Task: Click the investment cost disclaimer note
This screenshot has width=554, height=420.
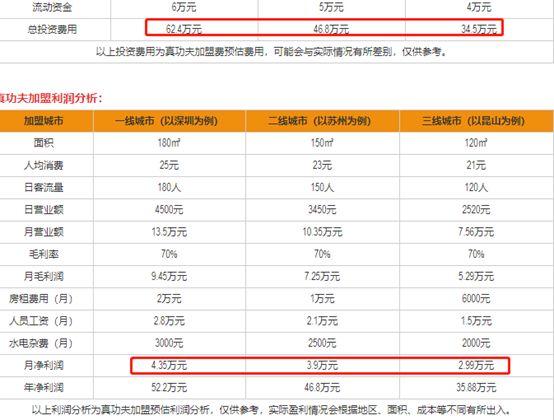Action: (x=271, y=52)
